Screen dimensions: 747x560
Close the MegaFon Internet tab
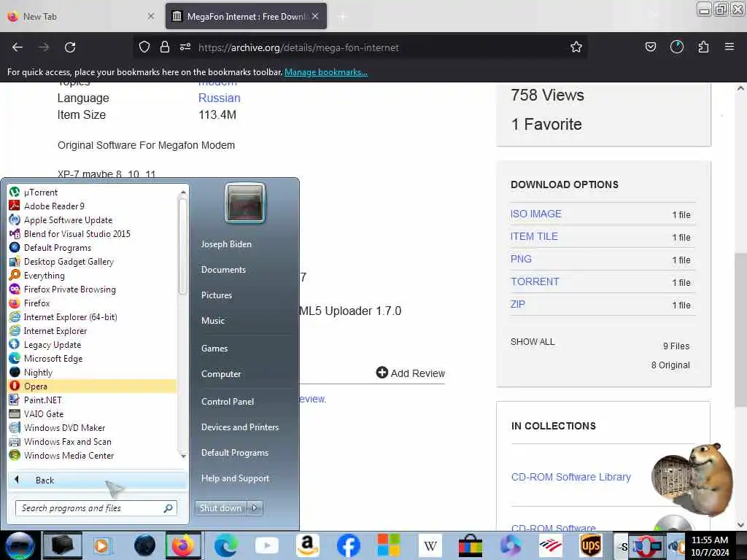point(315,16)
